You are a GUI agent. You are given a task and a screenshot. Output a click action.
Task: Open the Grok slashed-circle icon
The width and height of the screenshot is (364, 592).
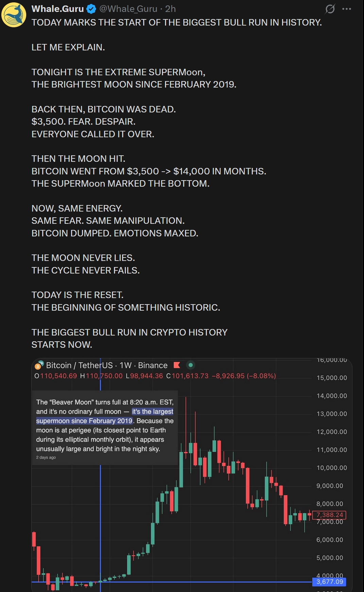click(x=330, y=9)
